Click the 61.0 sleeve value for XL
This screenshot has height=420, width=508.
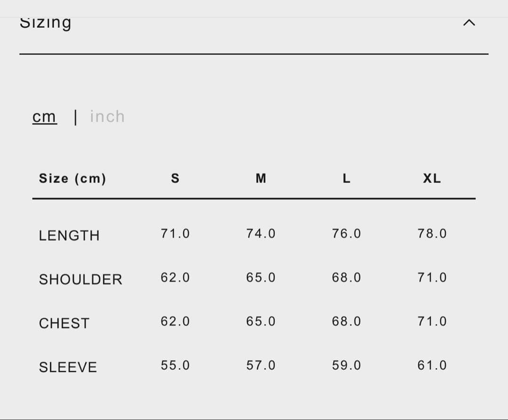click(x=432, y=365)
